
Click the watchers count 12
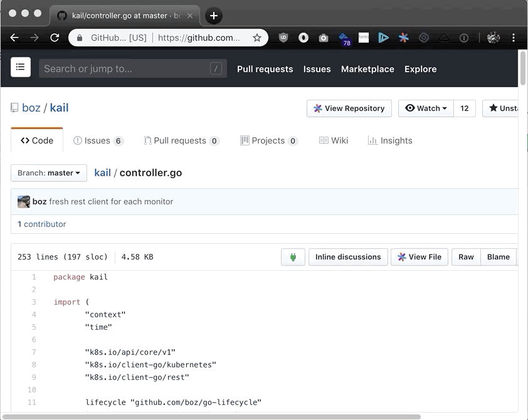pyautogui.click(x=465, y=108)
